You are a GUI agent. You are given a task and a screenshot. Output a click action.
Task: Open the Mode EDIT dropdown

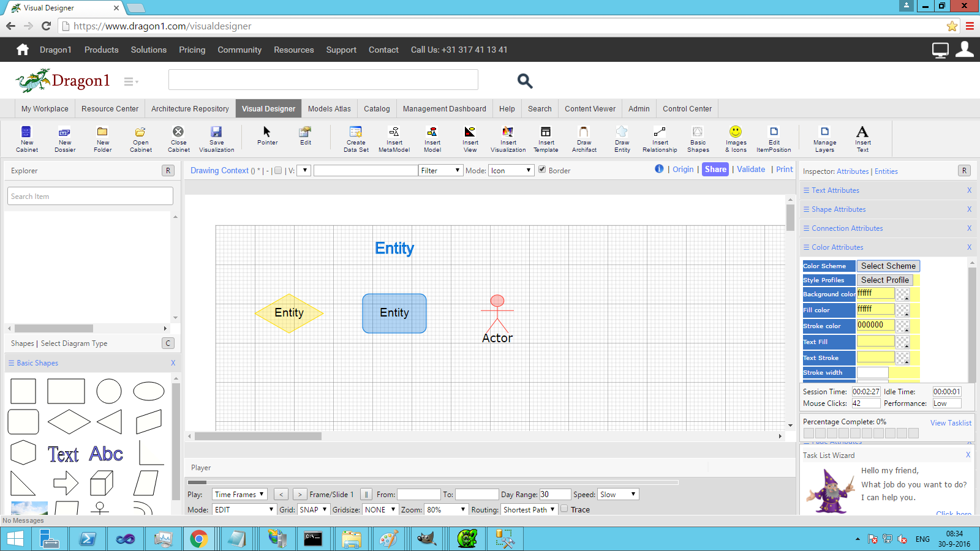click(x=244, y=509)
